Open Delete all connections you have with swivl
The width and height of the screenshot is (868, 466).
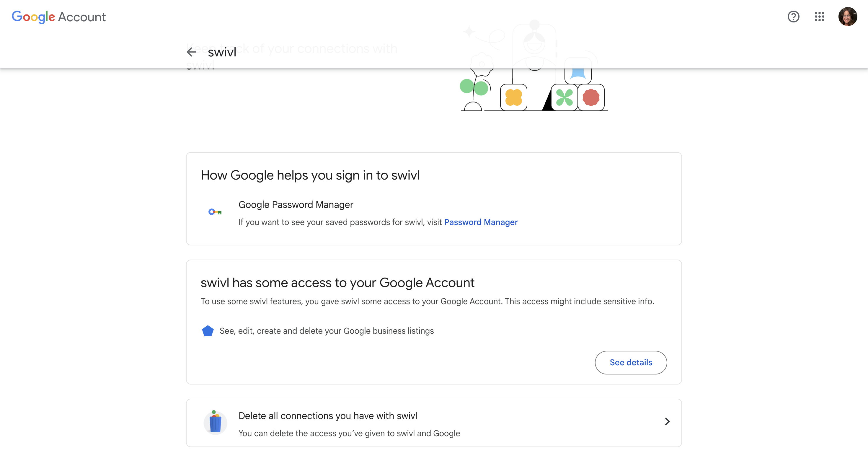pyautogui.click(x=327, y=416)
